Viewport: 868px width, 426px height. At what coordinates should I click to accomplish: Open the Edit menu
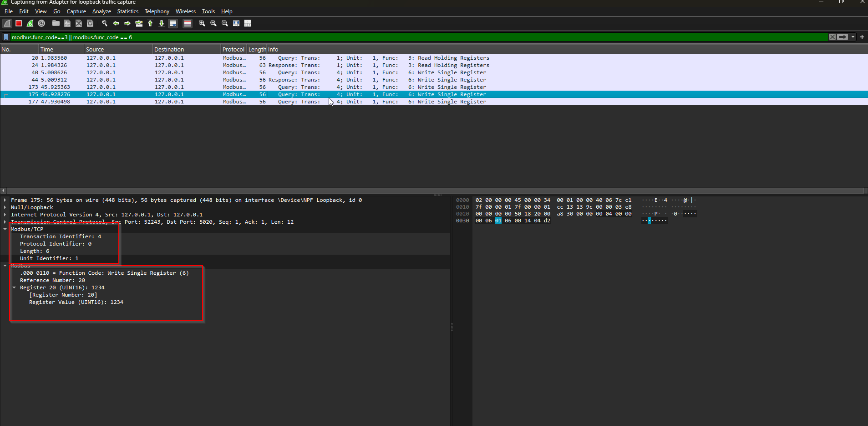(24, 11)
